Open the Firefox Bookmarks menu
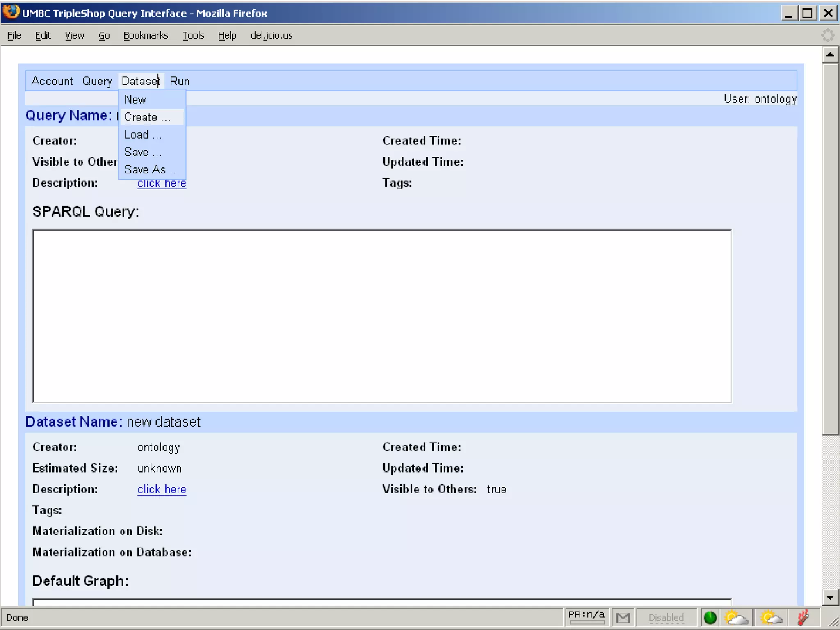This screenshot has width=840, height=630. [146, 36]
